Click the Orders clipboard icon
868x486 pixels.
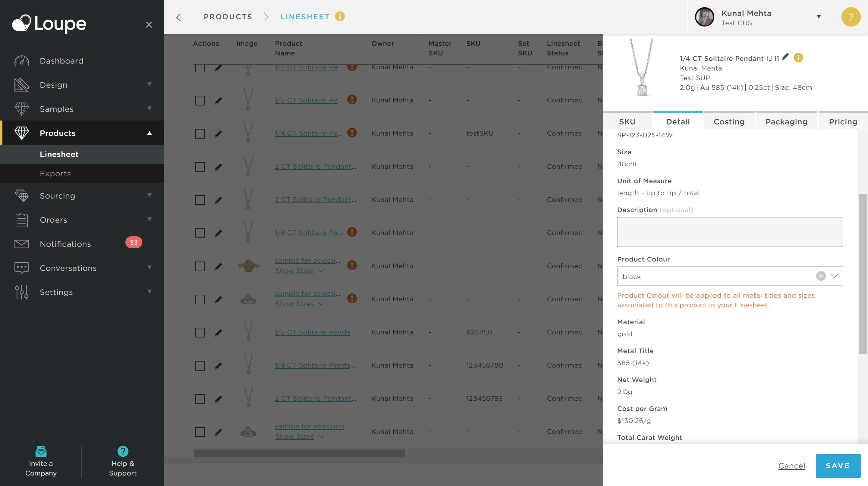(x=22, y=220)
